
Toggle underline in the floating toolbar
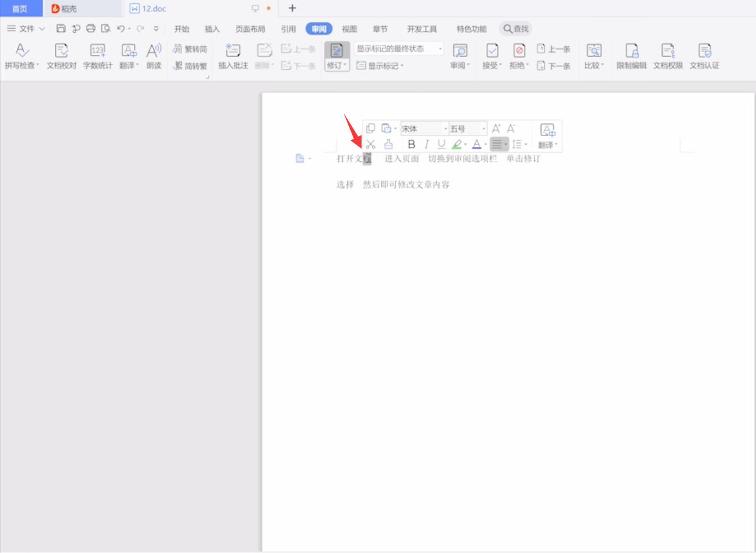click(x=441, y=144)
